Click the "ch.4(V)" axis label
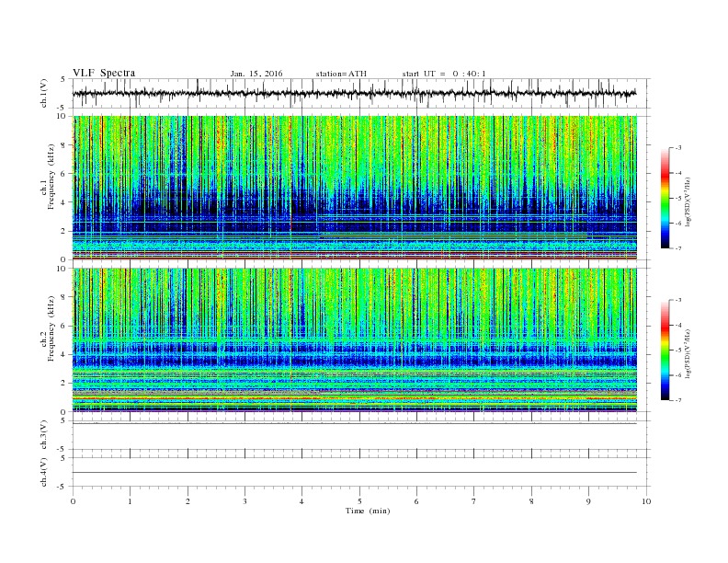The height and width of the screenshot is (563, 728). pyautogui.click(x=43, y=472)
